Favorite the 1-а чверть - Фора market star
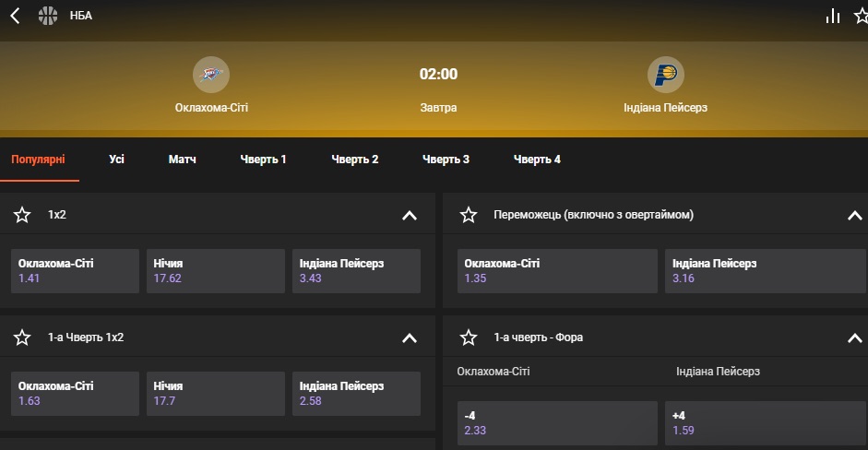Screen dimensions: 868x450 pos(469,337)
